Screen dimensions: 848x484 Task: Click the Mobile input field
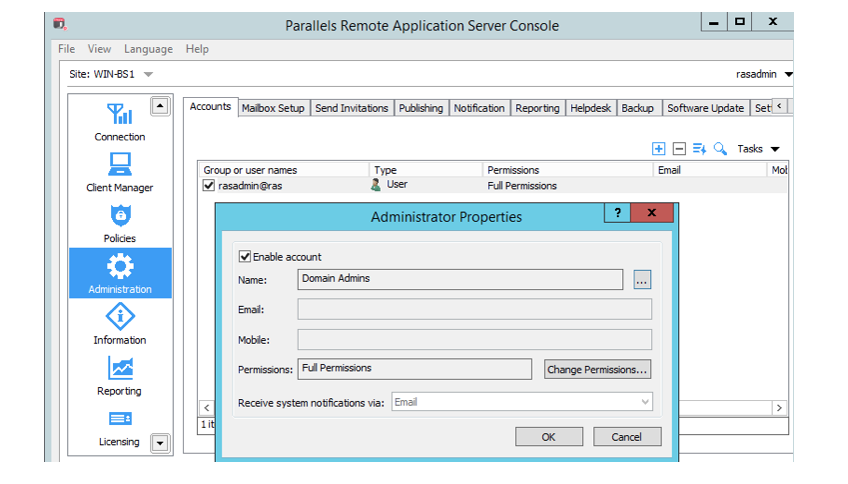474,340
